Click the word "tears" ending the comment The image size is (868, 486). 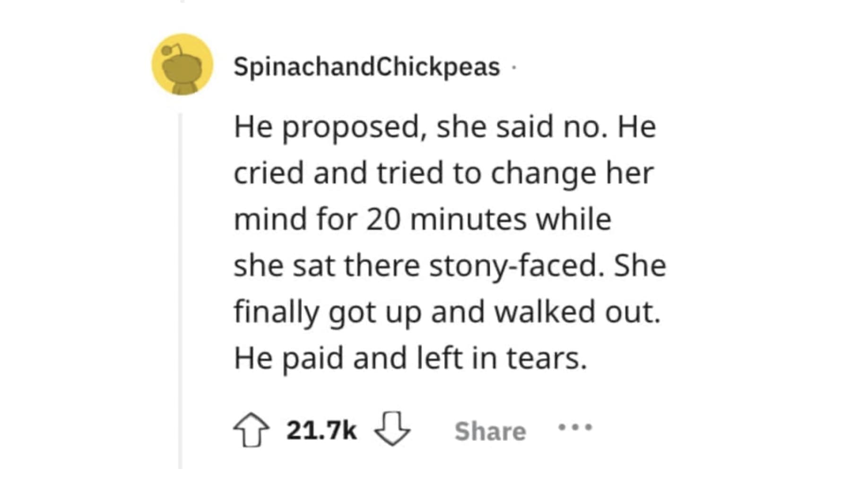tap(547, 358)
